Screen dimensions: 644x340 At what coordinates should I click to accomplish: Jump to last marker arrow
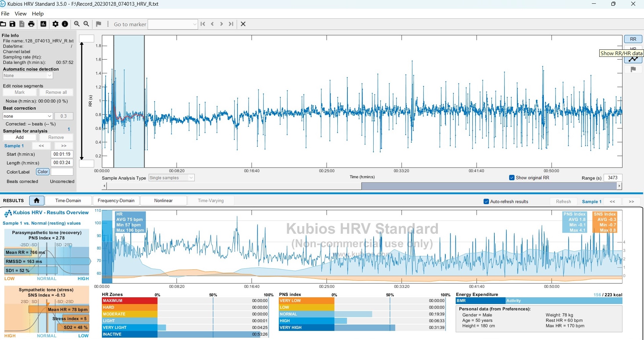(x=231, y=24)
